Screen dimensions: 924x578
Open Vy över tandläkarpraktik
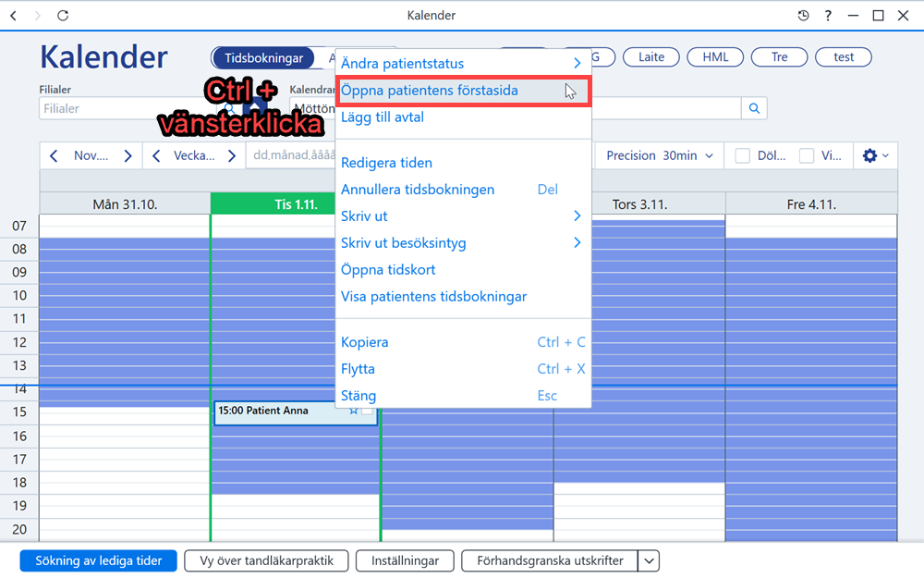(266, 561)
